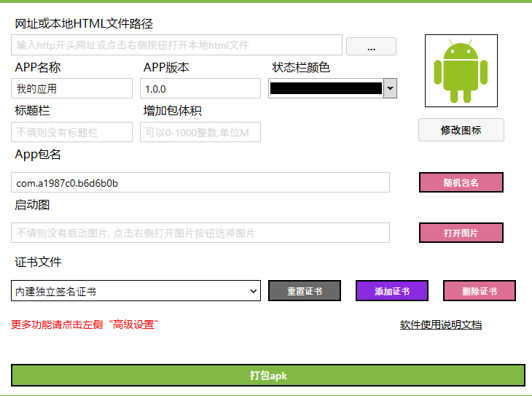Focus the URL or HTML file path field
The image size is (532, 396).
(x=176, y=44)
